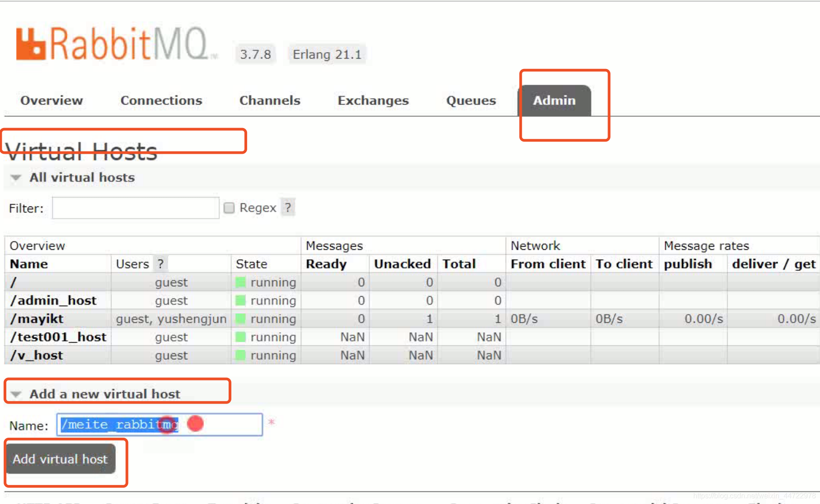Click the Ready column header

(326, 264)
